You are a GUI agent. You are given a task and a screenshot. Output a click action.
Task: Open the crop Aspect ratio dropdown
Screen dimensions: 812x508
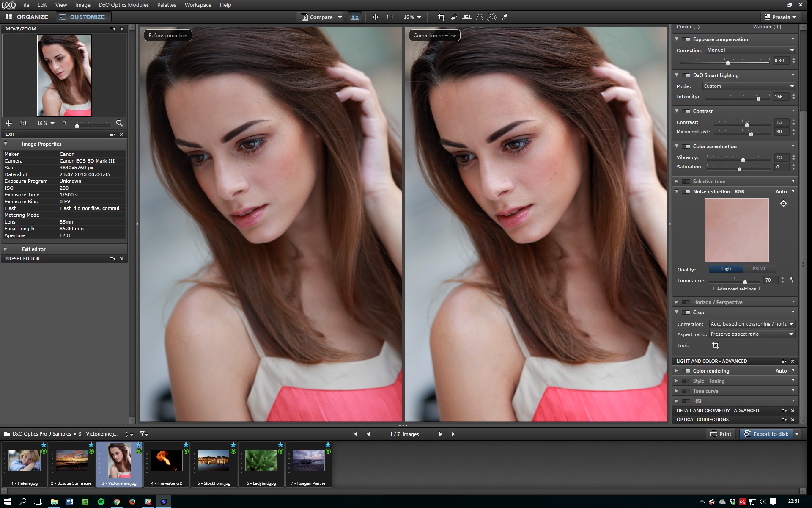click(752, 334)
